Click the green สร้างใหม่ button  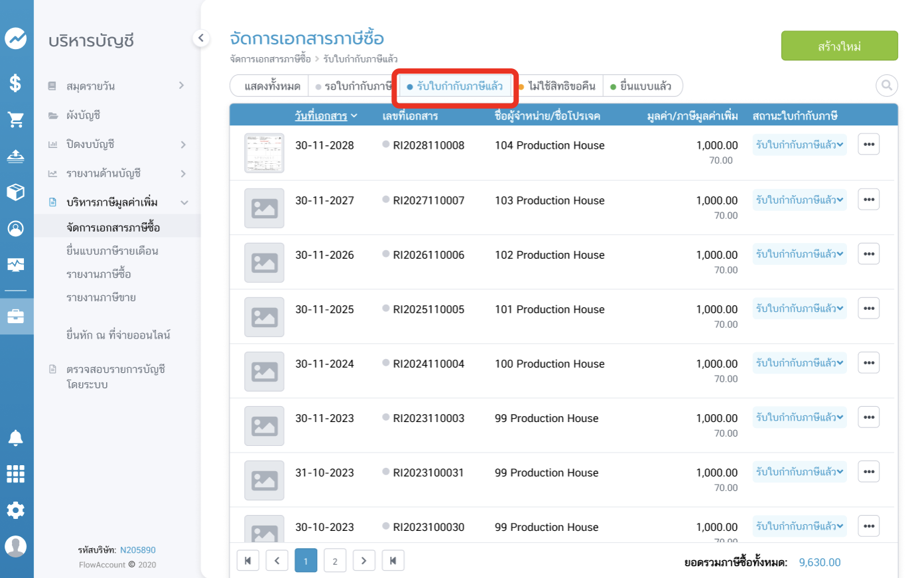(x=839, y=46)
